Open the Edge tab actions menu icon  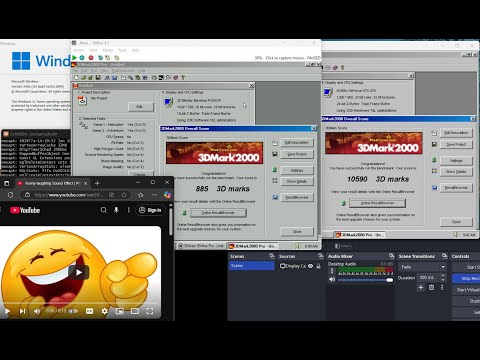pos(7,183)
